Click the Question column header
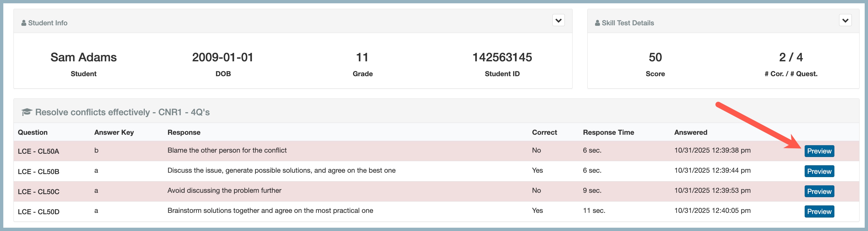Screen dimensions: 868x231 point(33,132)
